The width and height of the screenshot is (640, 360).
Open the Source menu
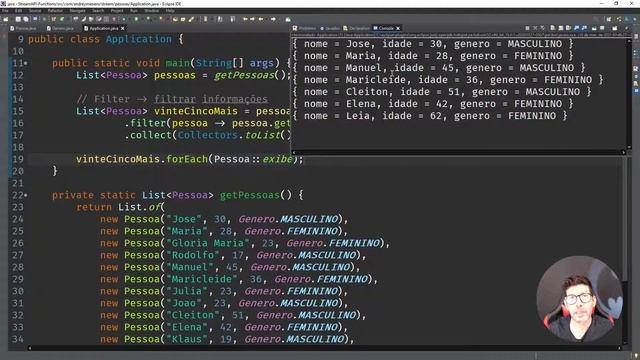[35, 11]
